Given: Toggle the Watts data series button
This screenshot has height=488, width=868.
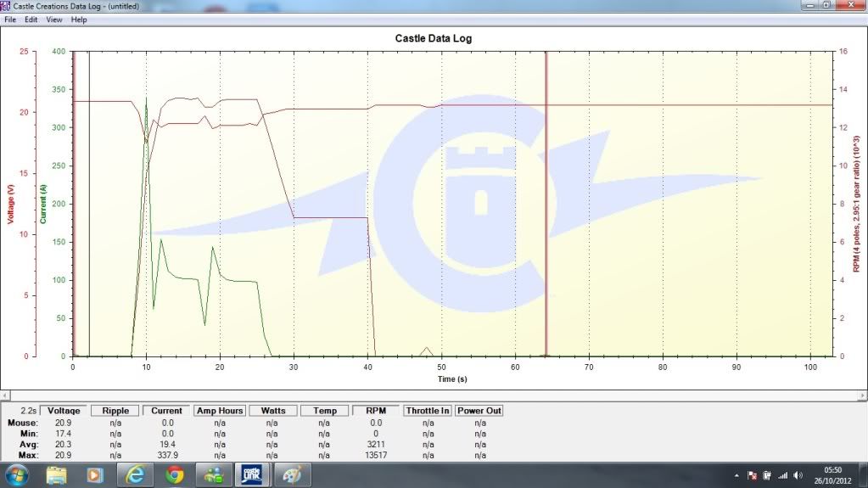Looking at the screenshot, I should pos(273,411).
